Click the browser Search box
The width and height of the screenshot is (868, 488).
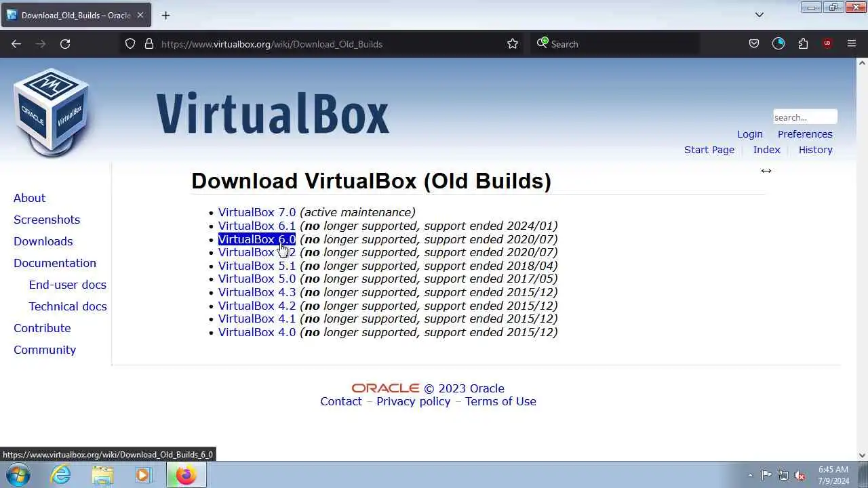point(614,43)
